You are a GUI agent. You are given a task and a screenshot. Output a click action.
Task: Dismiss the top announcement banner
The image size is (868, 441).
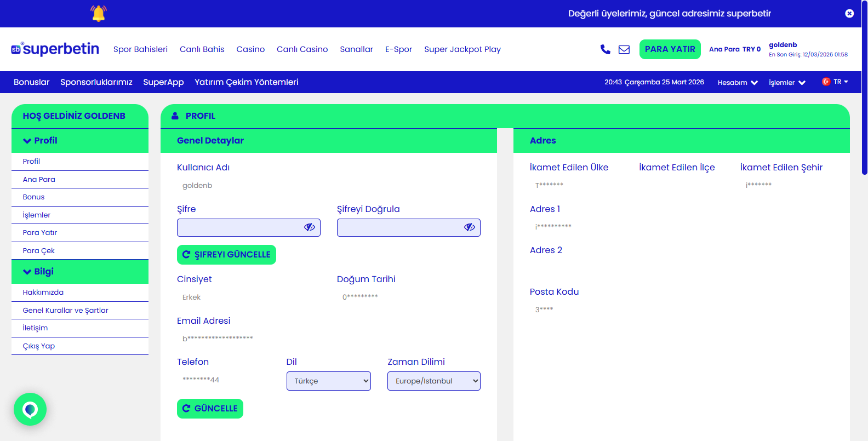[x=849, y=13]
